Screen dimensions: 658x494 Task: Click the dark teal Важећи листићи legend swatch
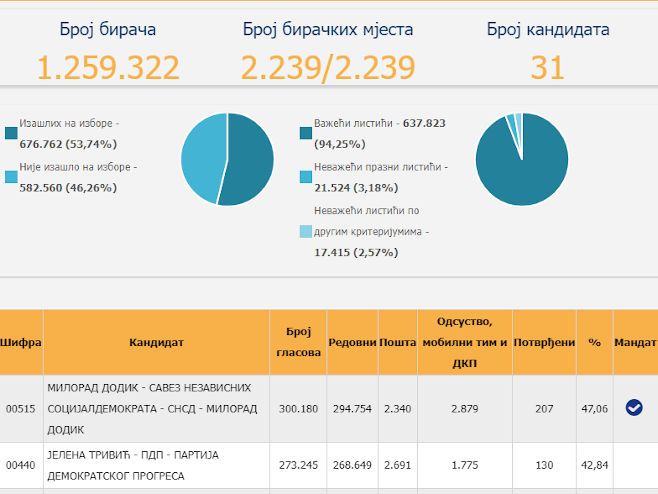tap(306, 133)
